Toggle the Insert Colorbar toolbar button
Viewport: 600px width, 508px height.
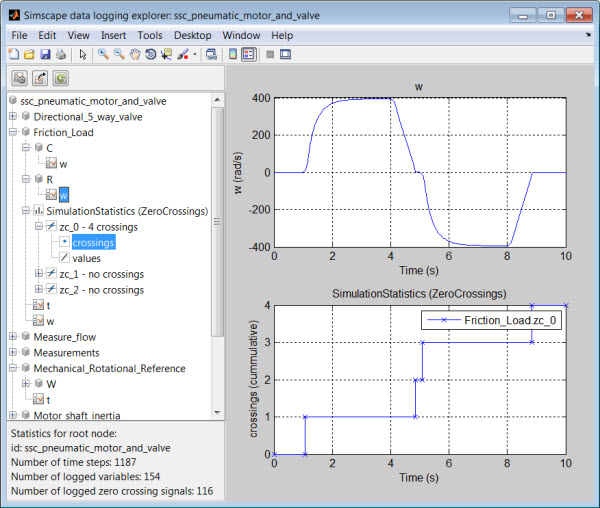233,54
